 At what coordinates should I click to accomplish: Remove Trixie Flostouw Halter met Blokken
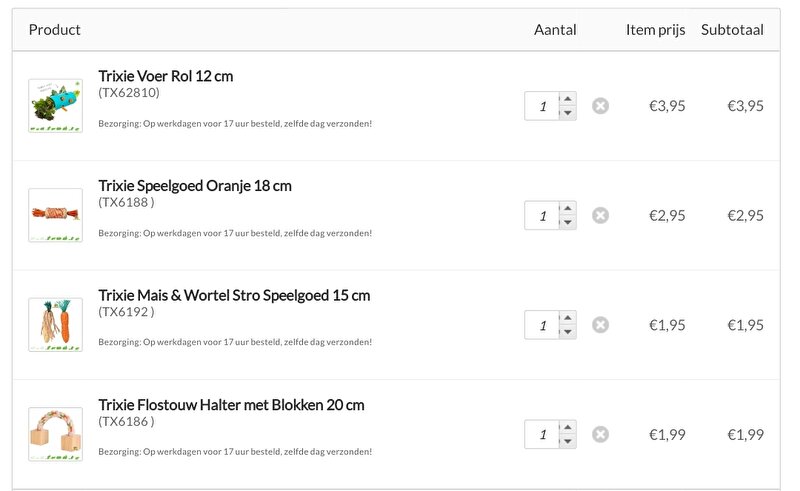[x=601, y=434]
